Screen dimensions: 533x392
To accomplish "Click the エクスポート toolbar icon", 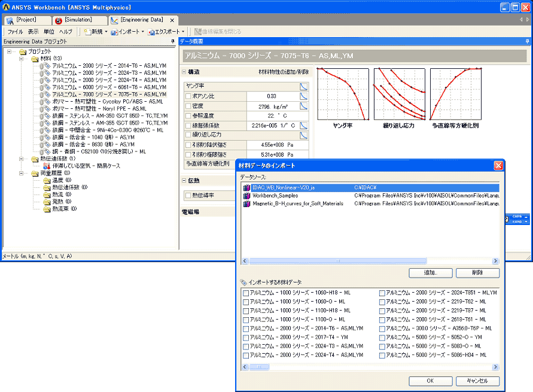I will pos(151,32).
